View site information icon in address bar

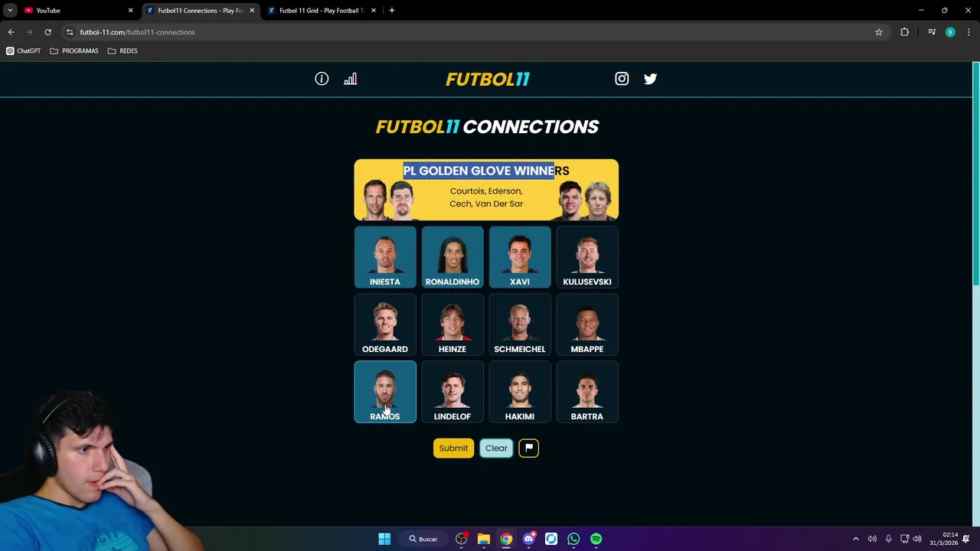coord(70,32)
